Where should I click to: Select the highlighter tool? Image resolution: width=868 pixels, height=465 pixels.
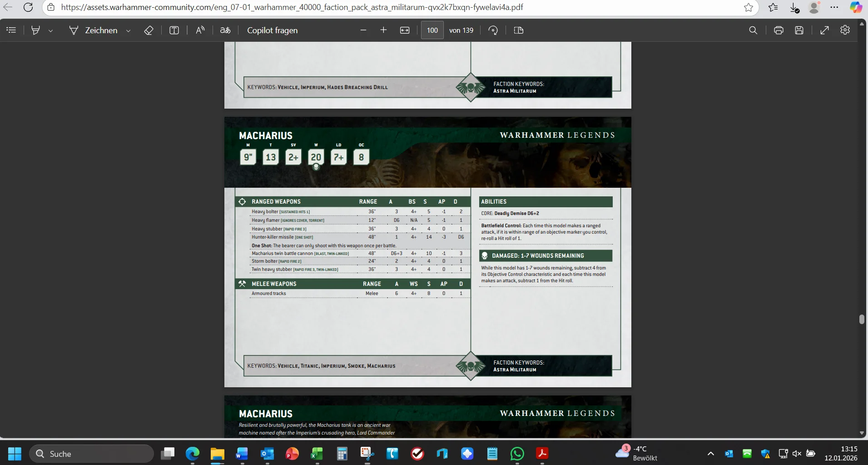(35, 30)
